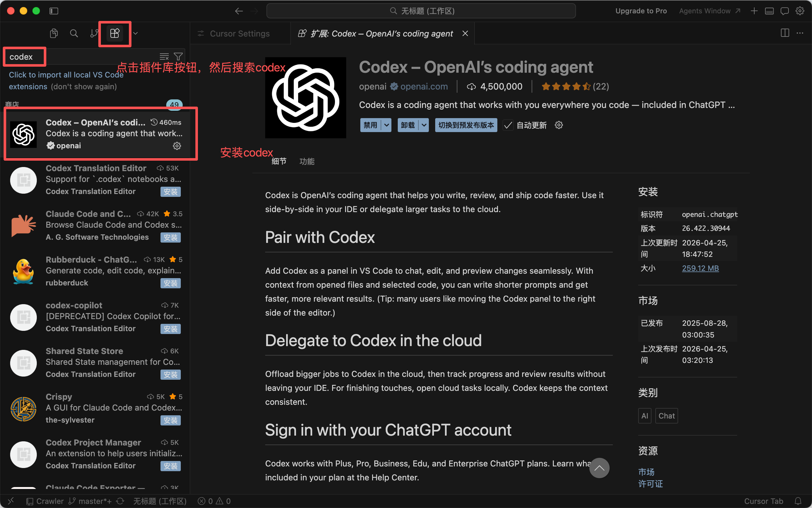The height and width of the screenshot is (508, 812).
Task: Open the Extensions blocks icon
Action: (x=115, y=33)
